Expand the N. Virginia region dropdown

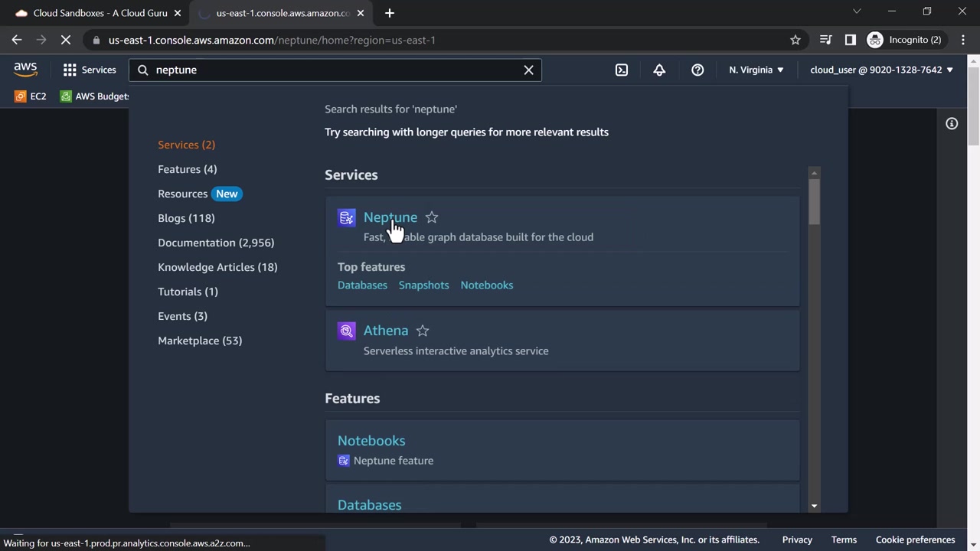pyautogui.click(x=756, y=70)
